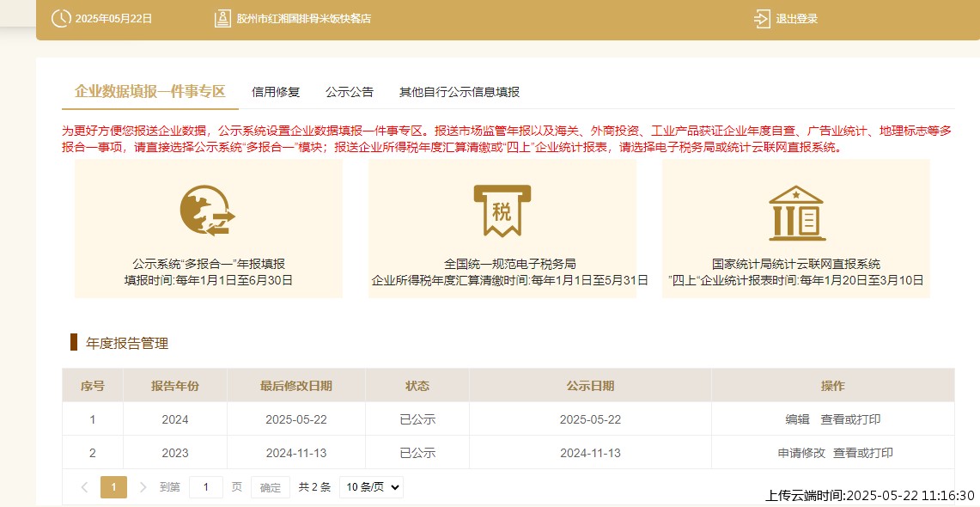Click the "四上"企业统计报表时间 line
The width and height of the screenshot is (980, 507).
coord(796,280)
